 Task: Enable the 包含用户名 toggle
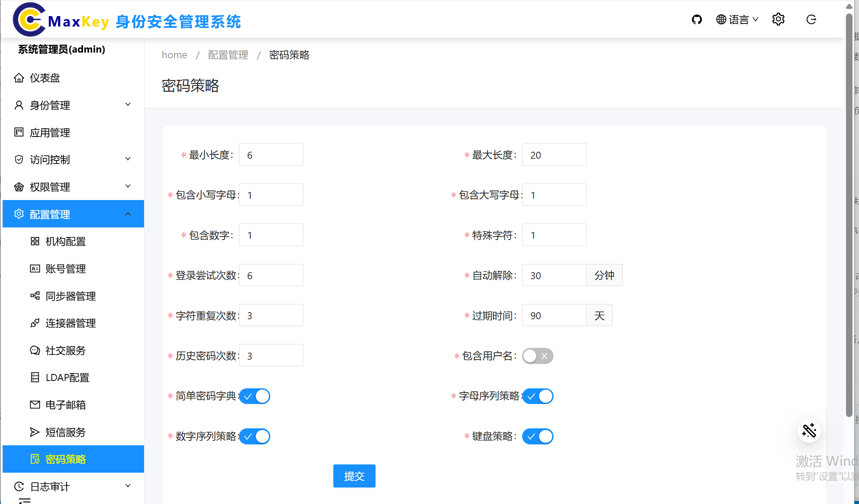pyautogui.click(x=537, y=356)
